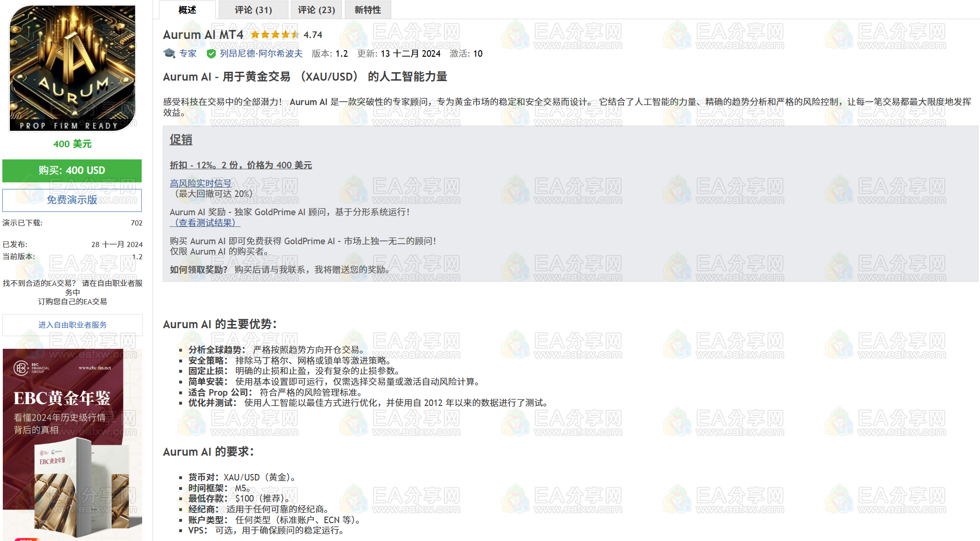The height and width of the screenshot is (541, 980).
Task: Open the 专家 category link
Action: pos(188,53)
